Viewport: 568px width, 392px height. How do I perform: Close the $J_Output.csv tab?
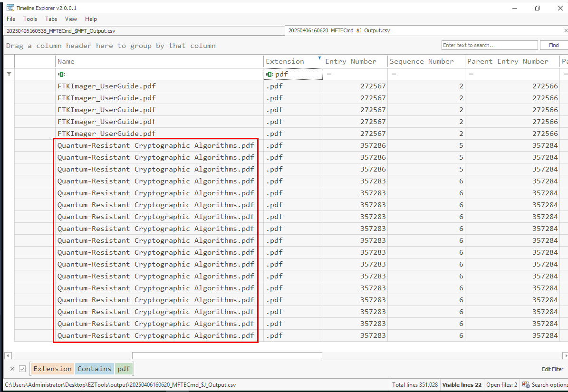click(x=565, y=30)
